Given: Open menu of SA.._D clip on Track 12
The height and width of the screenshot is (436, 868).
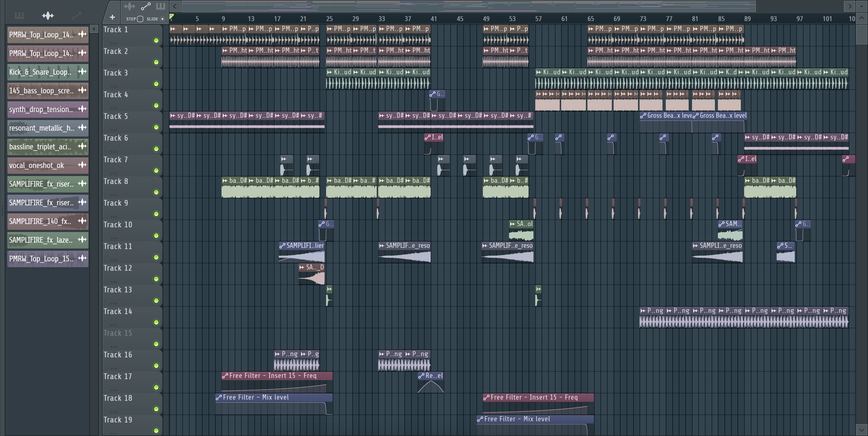Looking at the screenshot, I should point(302,267).
